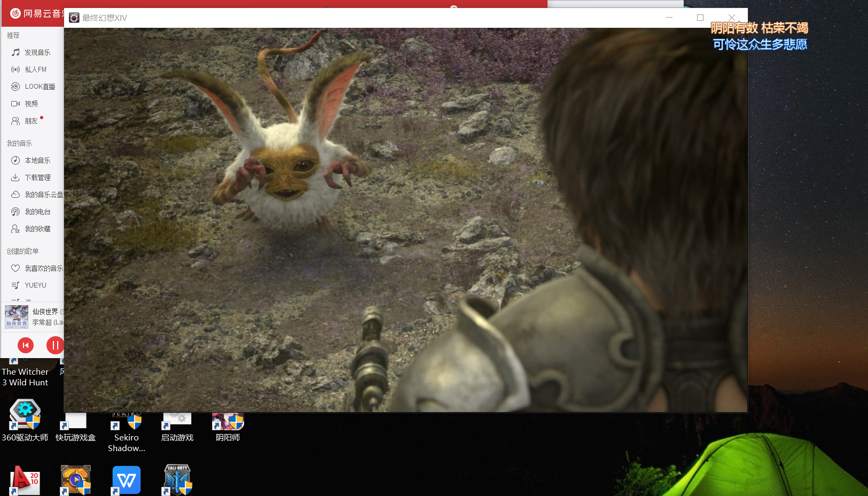This screenshot has height=496, width=868.
Task: Click desktop lyrics line 阴阳有数 枯荣不竭
Action: [759, 28]
